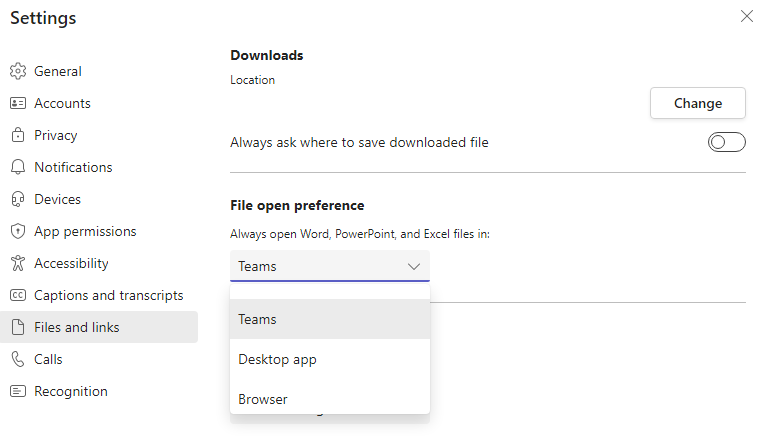
Task: Open Devices settings
Action: coord(99,199)
